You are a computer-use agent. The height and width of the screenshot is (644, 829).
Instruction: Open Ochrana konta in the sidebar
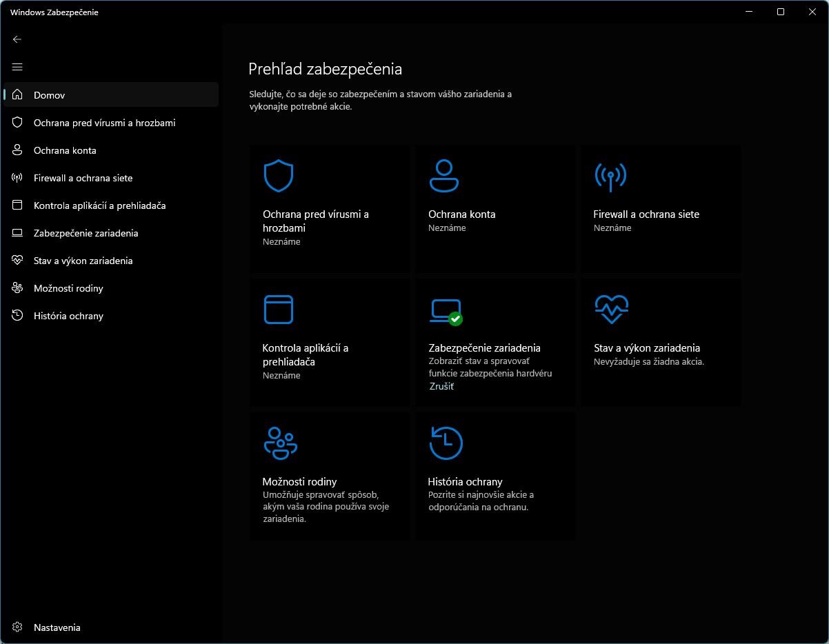[x=111, y=150]
